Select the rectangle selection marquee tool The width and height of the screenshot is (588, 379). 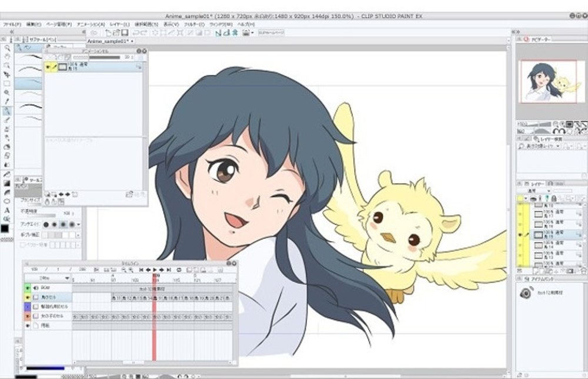click(x=6, y=84)
